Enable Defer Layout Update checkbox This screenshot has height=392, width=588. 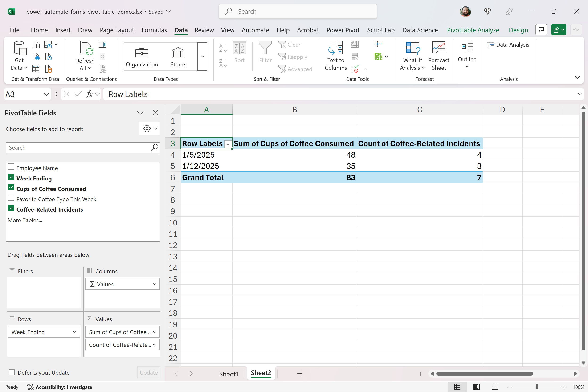tap(12, 372)
